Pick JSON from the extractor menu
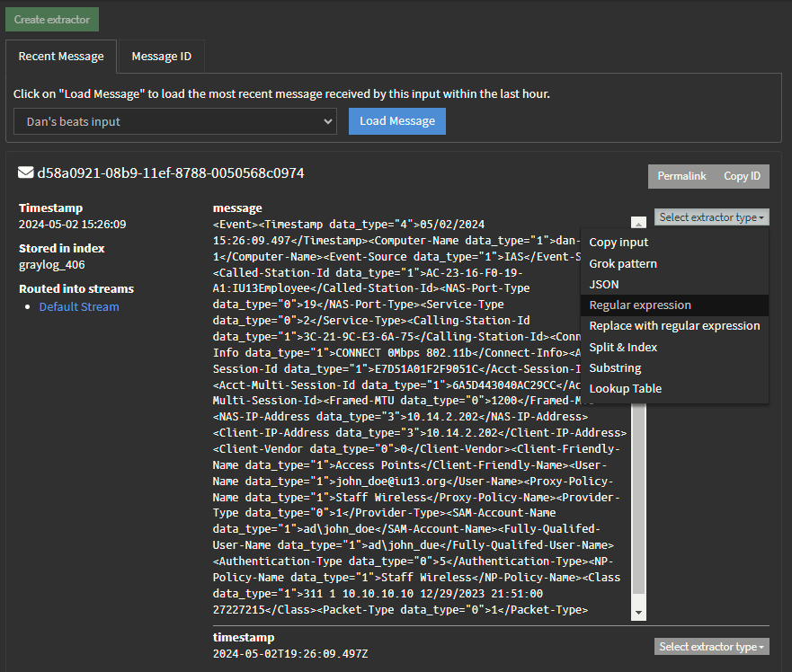The height and width of the screenshot is (672, 792). pos(604,285)
